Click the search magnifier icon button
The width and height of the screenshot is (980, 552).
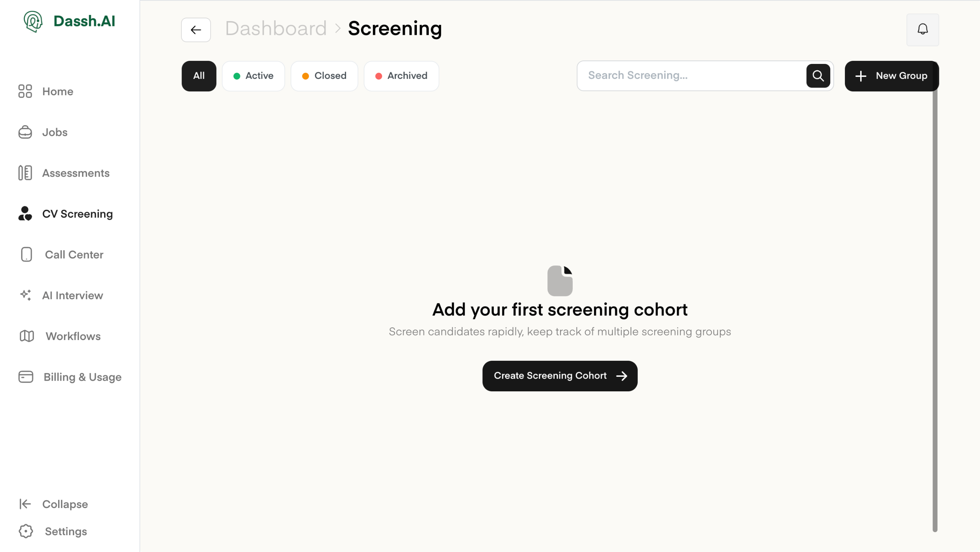818,76
